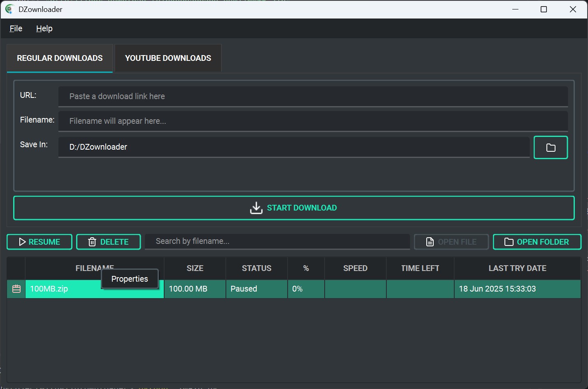Click the % column header

(306, 268)
